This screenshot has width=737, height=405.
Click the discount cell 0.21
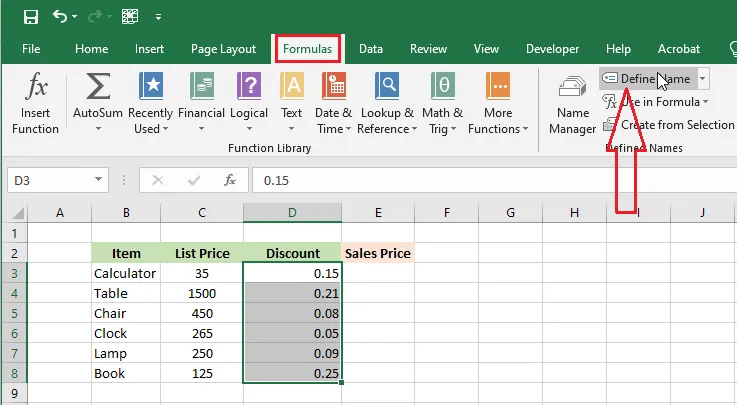[x=292, y=294]
